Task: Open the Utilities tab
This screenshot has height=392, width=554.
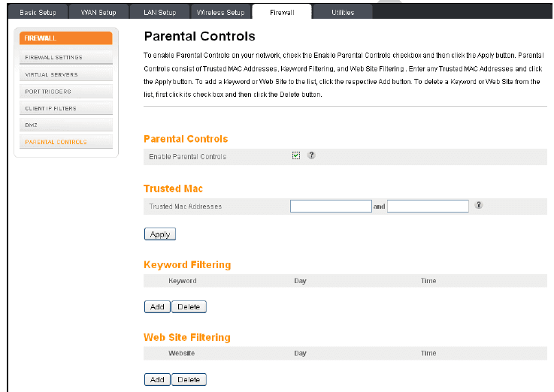Action: tap(343, 12)
